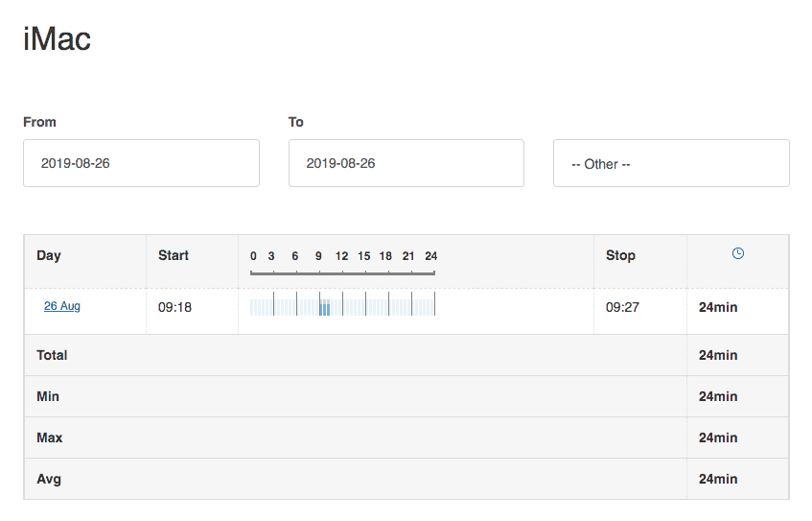Image resolution: width=812 pixels, height=521 pixels.
Task: Click the 12 hour mark on the timeline scale
Action: pyautogui.click(x=341, y=256)
